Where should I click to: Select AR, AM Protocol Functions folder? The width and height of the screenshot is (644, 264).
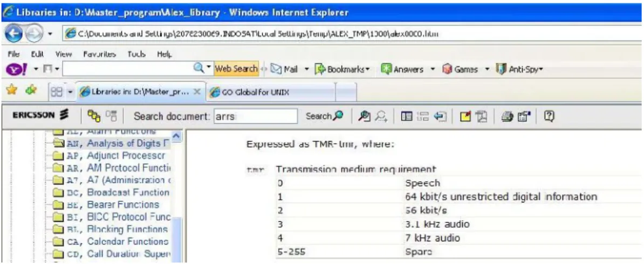pos(111,168)
